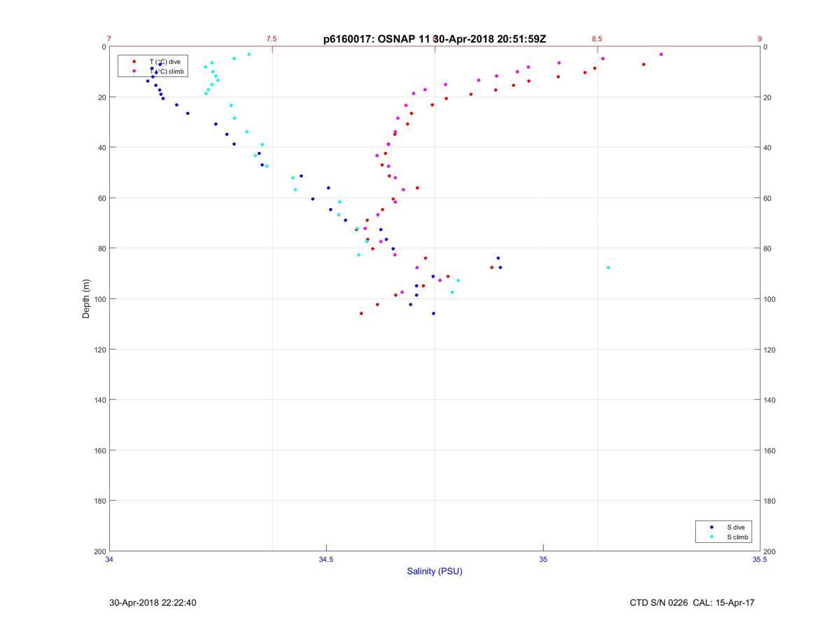Click depth tick "40" on the right axis
The width and height of the screenshot is (840, 620).
point(767,148)
